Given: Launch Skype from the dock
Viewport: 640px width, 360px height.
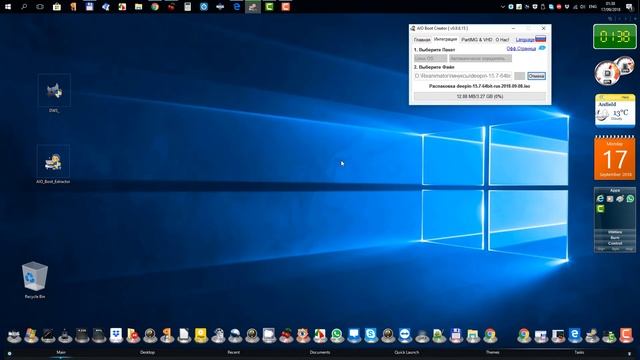Looking at the screenshot, I should (371, 335).
